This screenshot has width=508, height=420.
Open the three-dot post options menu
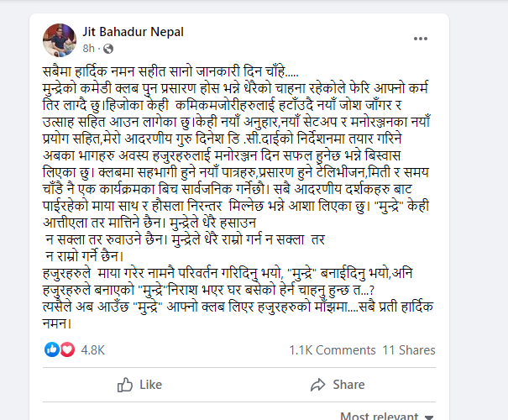(x=421, y=39)
